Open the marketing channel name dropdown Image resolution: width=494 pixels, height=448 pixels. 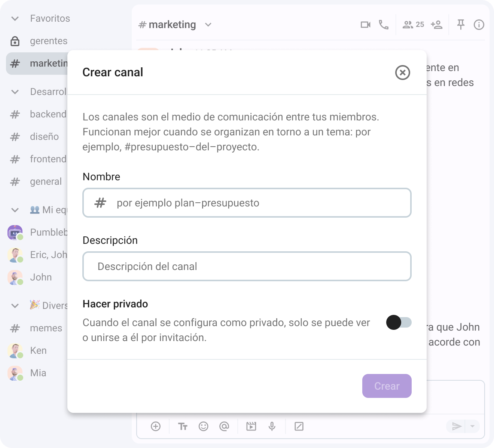coord(208,25)
